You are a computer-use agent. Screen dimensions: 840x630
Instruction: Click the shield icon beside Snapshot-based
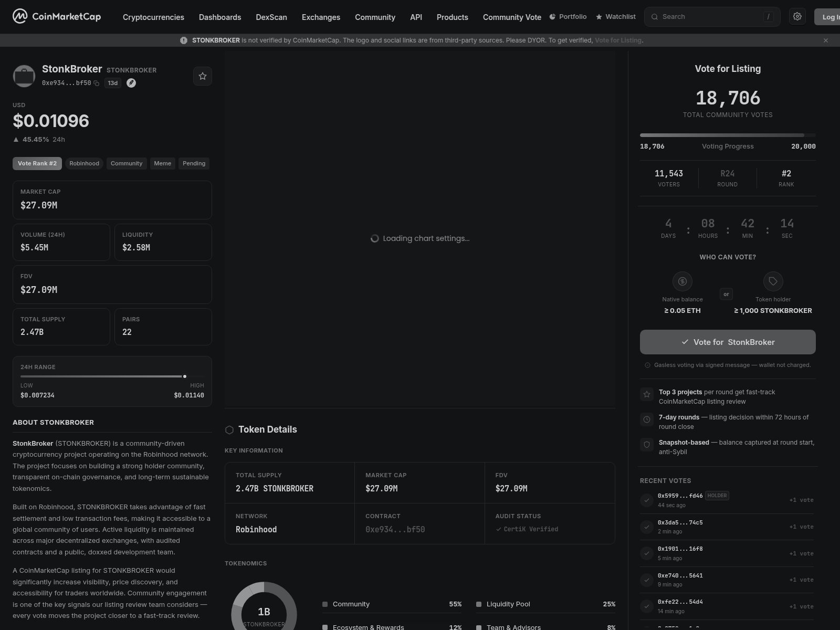[x=647, y=445]
